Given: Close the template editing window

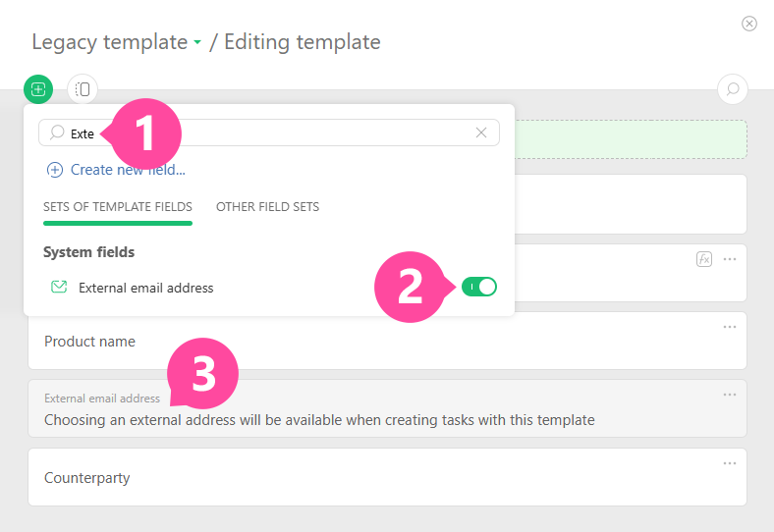Looking at the screenshot, I should pyautogui.click(x=749, y=24).
